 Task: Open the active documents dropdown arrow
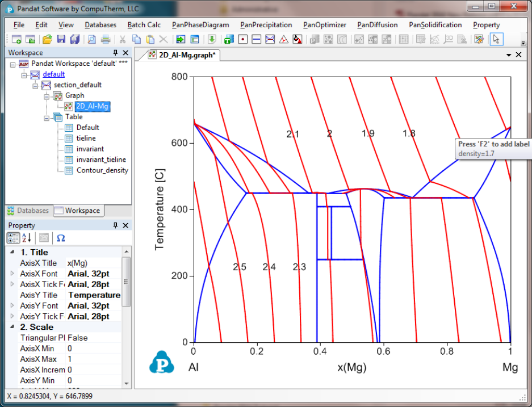(x=509, y=55)
